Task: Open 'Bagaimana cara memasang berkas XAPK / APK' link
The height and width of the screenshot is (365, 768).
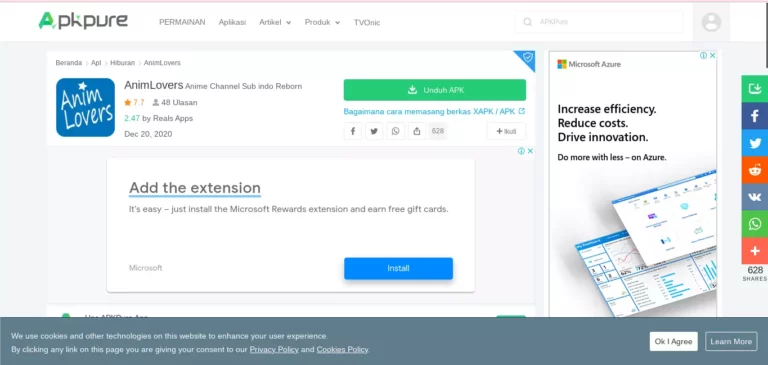Action: pos(434,111)
